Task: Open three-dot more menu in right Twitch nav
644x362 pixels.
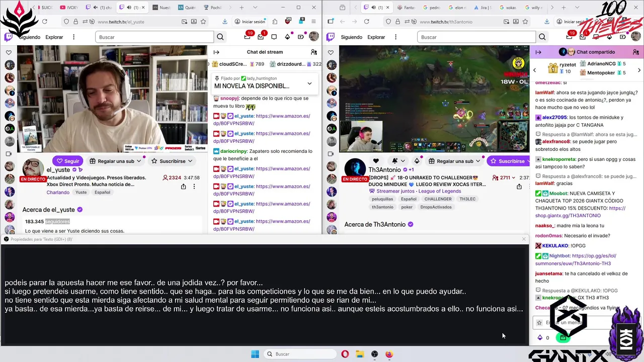Action: pyautogui.click(x=395, y=37)
